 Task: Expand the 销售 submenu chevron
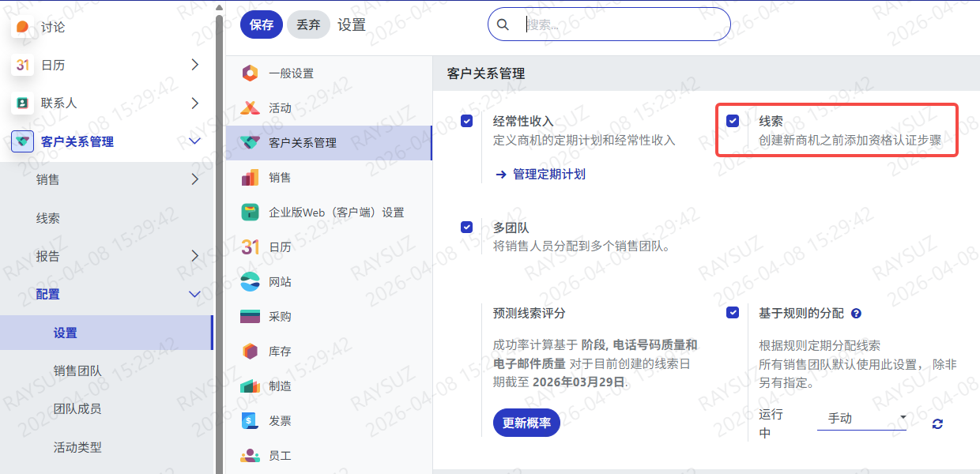pyautogui.click(x=195, y=179)
